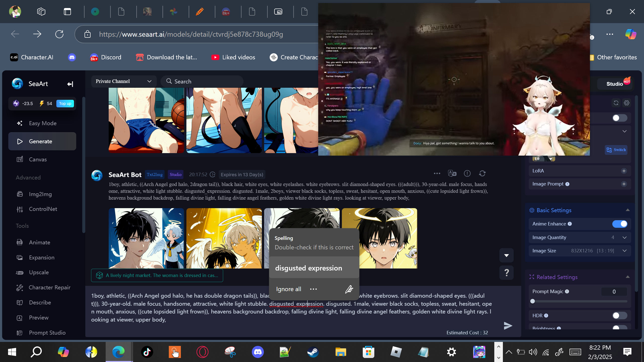Show hidden icons in system tray
The height and width of the screenshot is (362, 644).
(x=509, y=352)
